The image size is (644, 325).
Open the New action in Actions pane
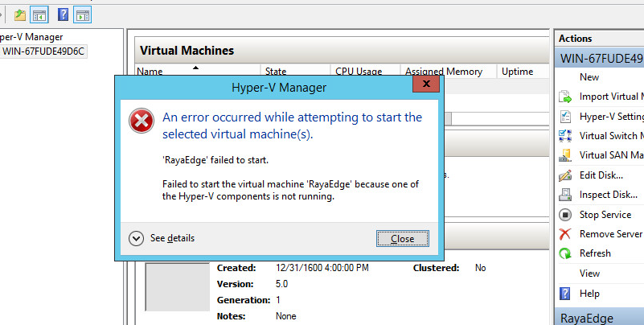(x=589, y=77)
